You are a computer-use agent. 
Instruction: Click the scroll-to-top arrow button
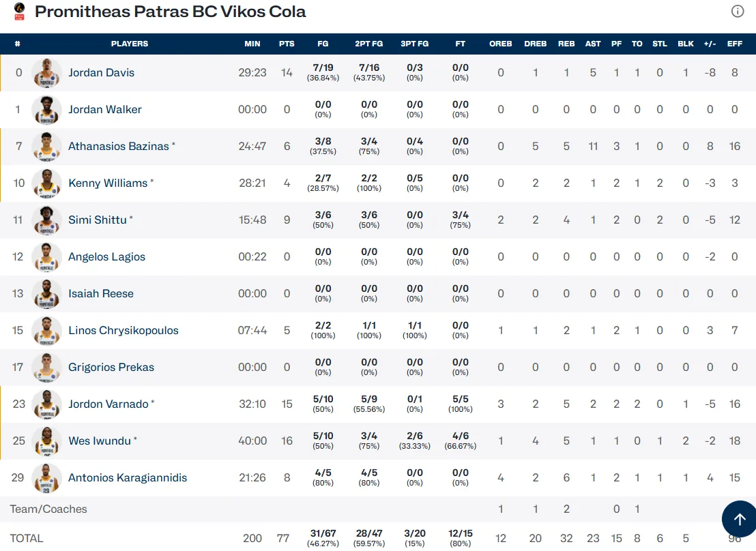coord(739,519)
